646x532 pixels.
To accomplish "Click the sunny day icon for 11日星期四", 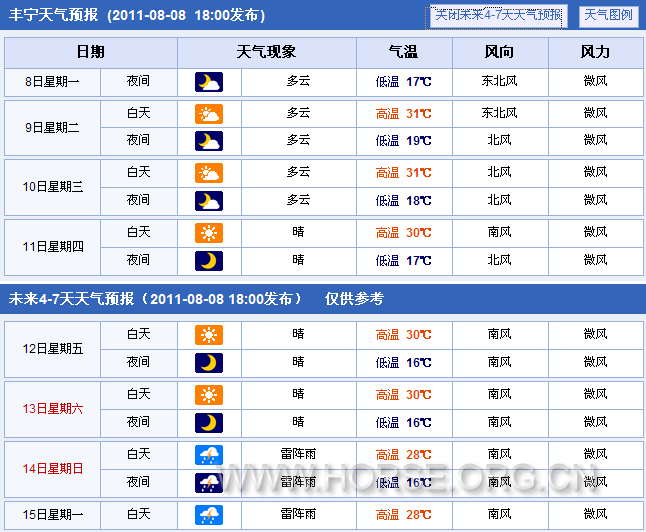I will point(209,233).
